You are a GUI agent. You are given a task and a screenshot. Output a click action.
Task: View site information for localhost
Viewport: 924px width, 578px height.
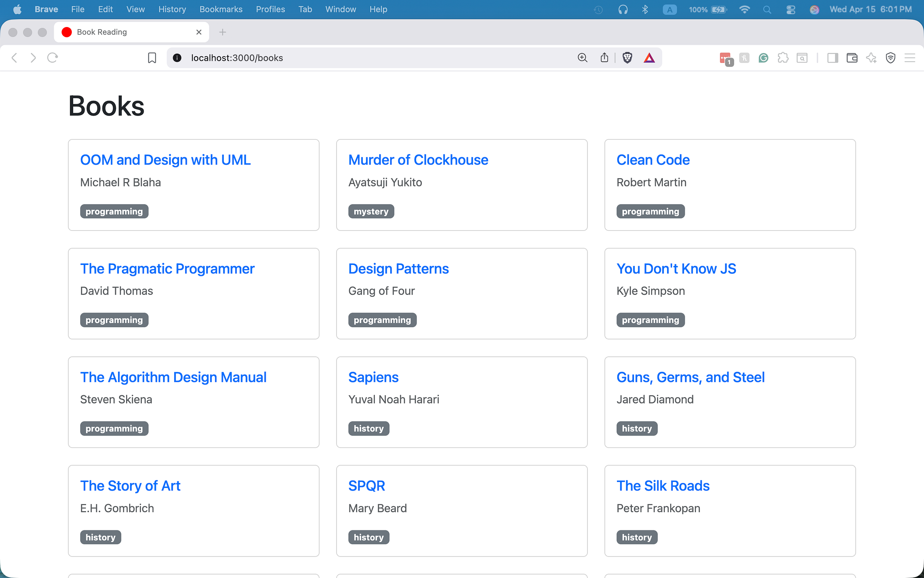tap(177, 58)
